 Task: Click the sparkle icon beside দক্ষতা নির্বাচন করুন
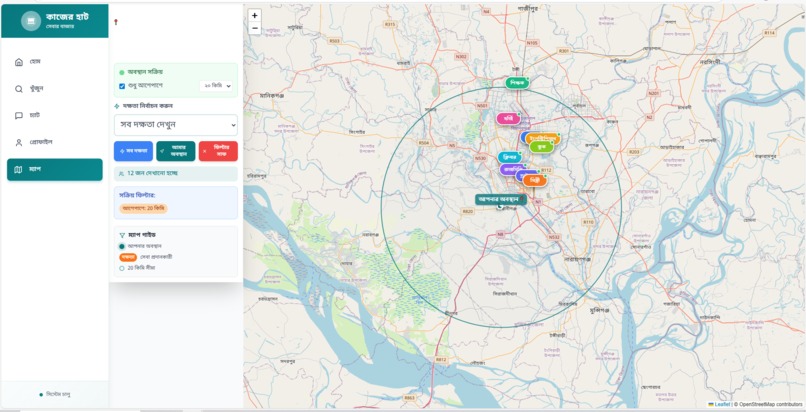pyautogui.click(x=117, y=106)
